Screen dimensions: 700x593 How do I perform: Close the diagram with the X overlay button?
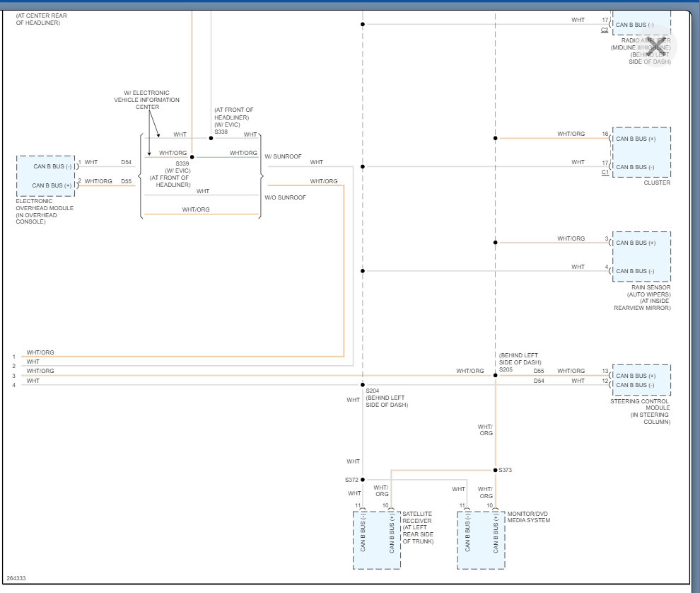[x=655, y=47]
